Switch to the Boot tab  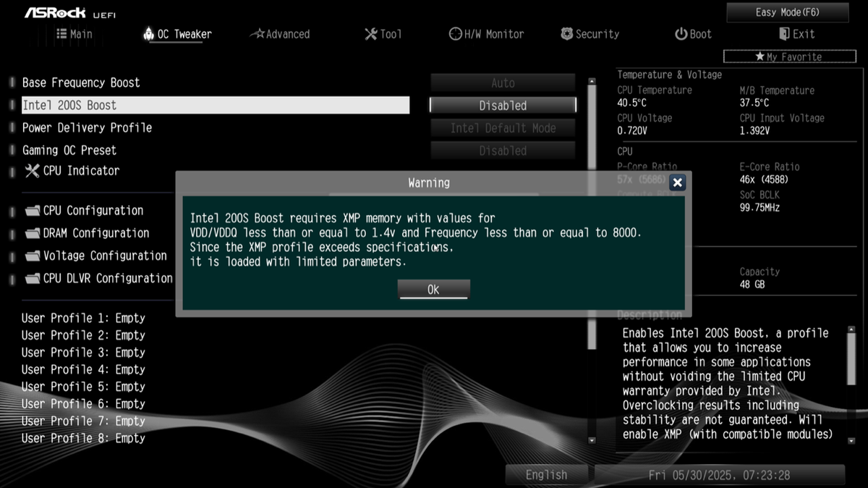(693, 34)
